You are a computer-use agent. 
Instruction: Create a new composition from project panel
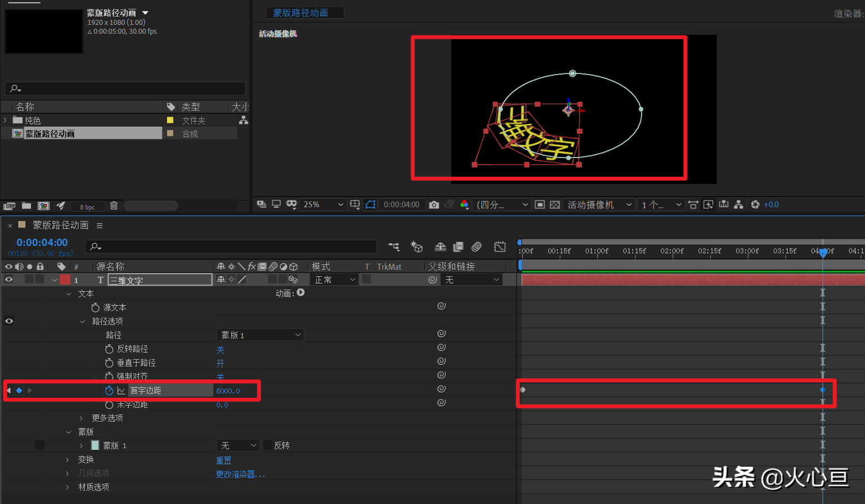(44, 206)
